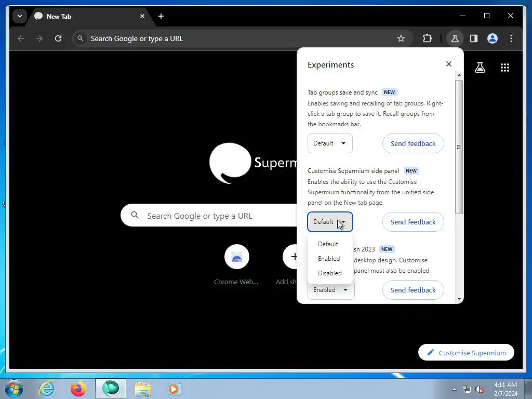The width and height of the screenshot is (532, 399).
Task: Click the muted volume tray icon
Action: tap(480, 390)
